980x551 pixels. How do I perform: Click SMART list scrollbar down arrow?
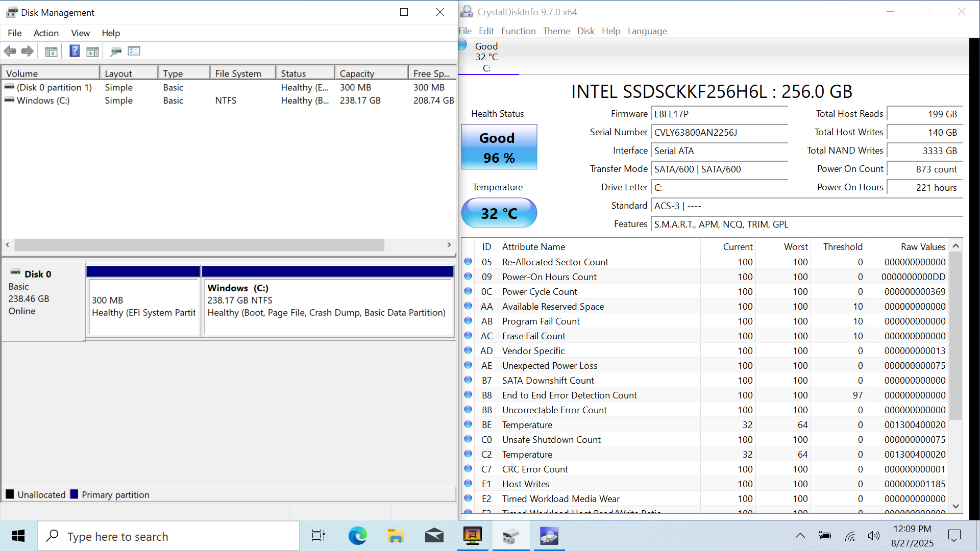(956, 506)
